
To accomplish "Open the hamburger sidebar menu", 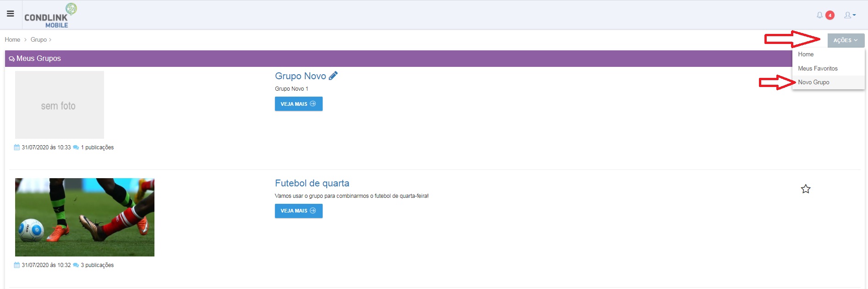I will (x=11, y=14).
